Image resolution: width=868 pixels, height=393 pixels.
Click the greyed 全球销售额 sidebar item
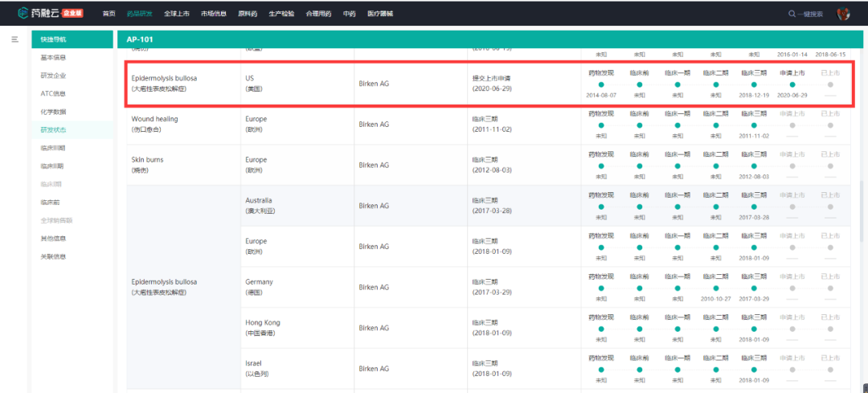56,220
